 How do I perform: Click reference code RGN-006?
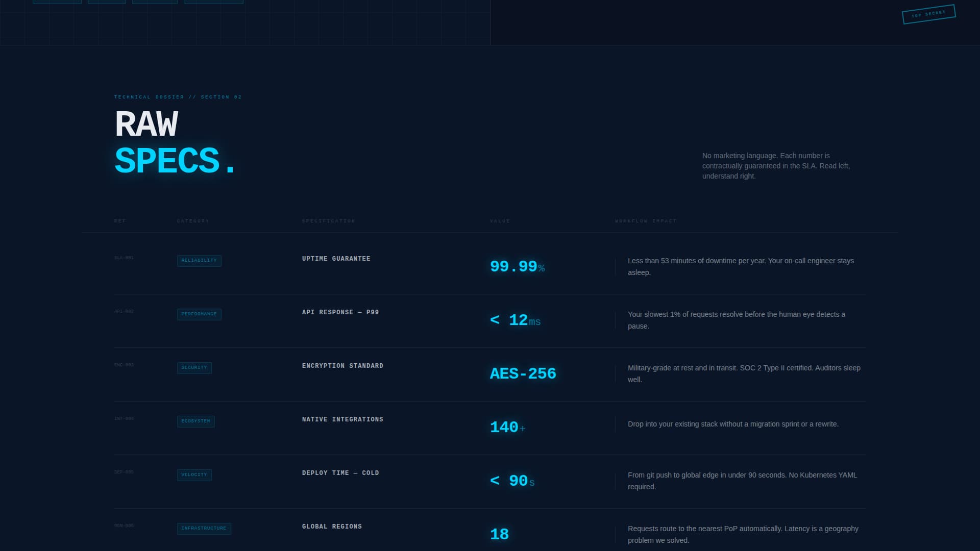pos(124,525)
